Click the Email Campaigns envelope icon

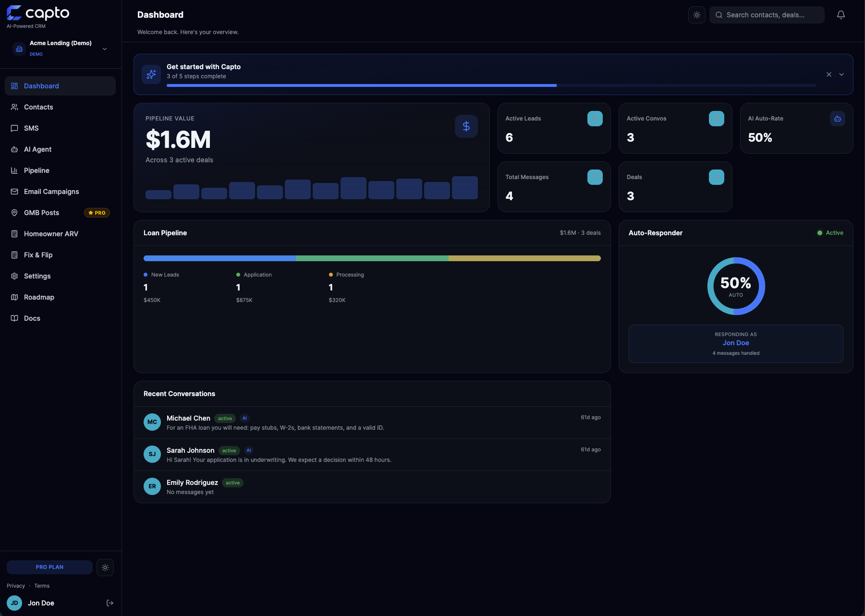14,192
